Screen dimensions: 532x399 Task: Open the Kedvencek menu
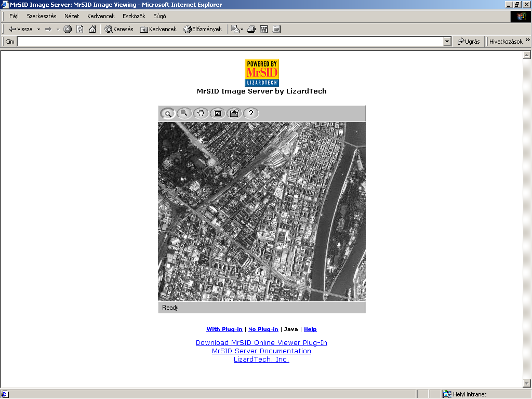(101, 16)
